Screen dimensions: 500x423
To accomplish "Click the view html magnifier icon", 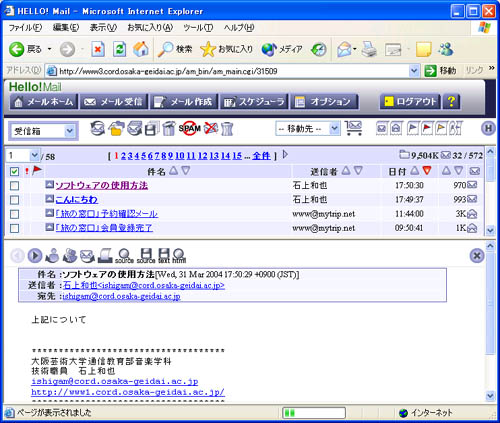I will click(x=179, y=256).
